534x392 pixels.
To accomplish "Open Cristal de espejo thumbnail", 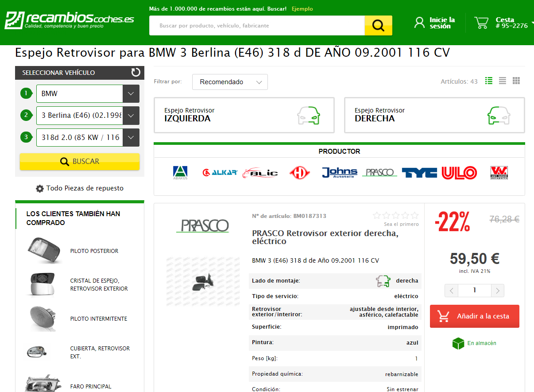I will (42, 284).
